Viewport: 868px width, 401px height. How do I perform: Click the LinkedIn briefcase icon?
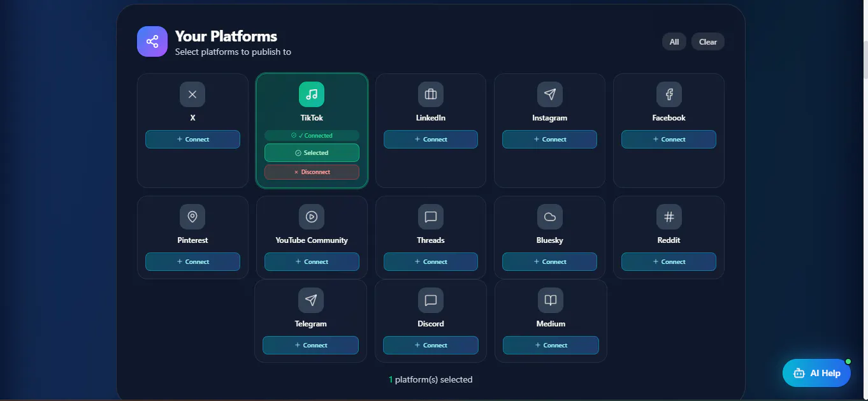pyautogui.click(x=431, y=94)
